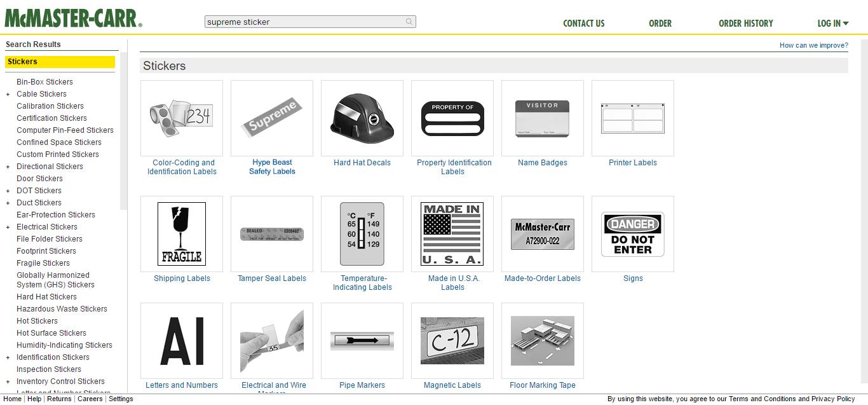Select the Floor Marking Tape image
Viewport: 868px width, 405px height.
tap(542, 340)
